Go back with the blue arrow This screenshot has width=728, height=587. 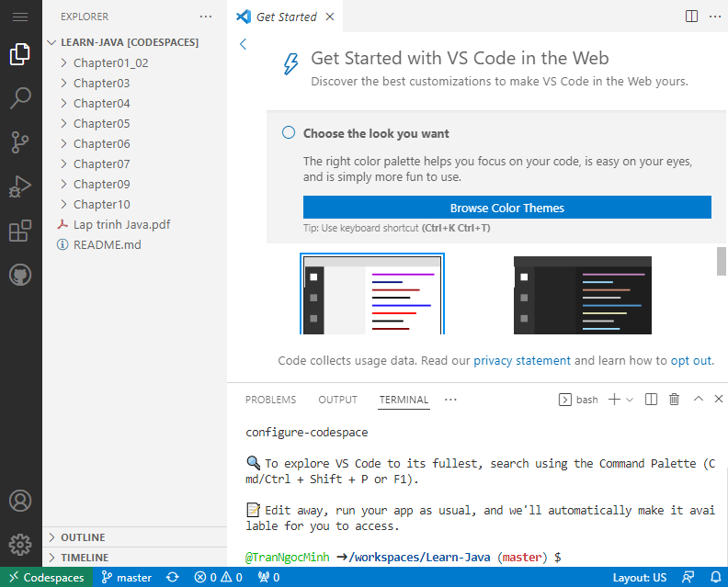(x=243, y=44)
